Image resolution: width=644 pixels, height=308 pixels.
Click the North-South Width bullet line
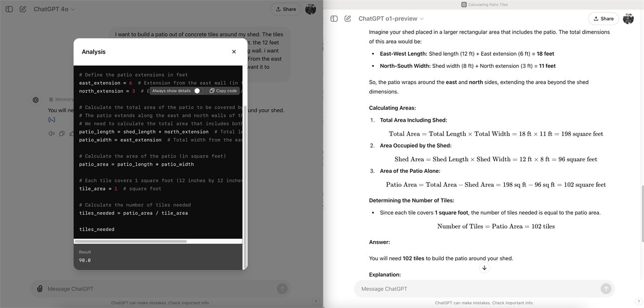[x=468, y=66]
